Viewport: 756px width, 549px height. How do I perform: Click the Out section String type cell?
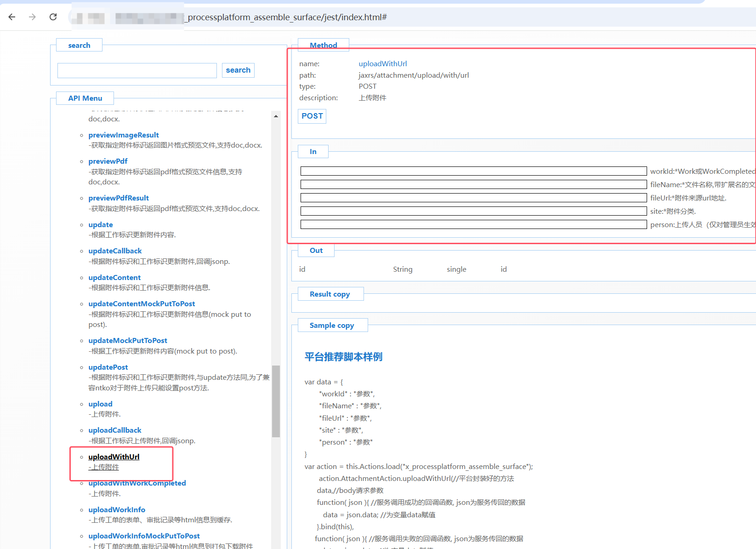[403, 269]
